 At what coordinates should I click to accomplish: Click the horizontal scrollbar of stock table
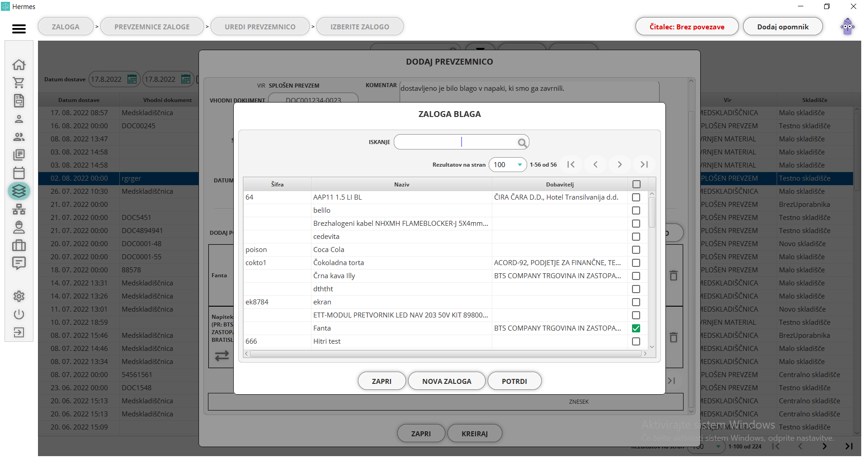coord(445,354)
